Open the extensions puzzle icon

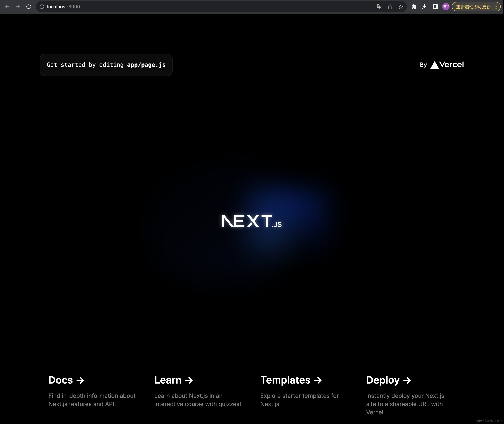(414, 7)
